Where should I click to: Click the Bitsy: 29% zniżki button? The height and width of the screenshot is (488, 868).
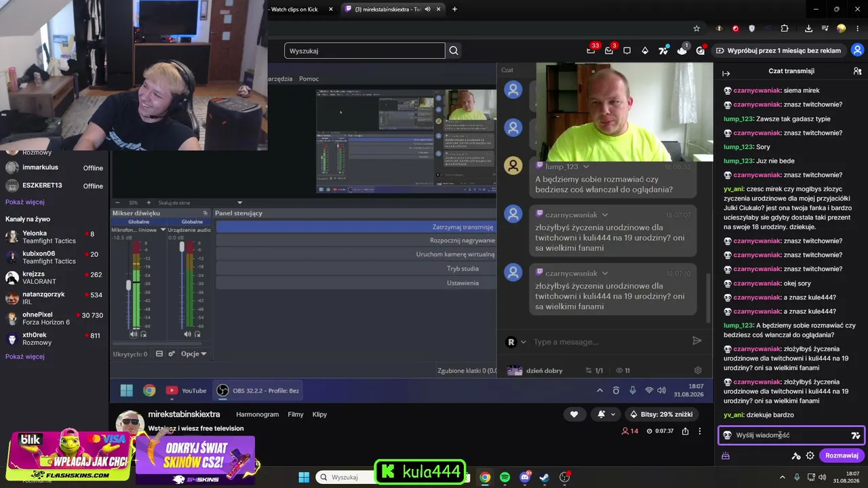661,414
